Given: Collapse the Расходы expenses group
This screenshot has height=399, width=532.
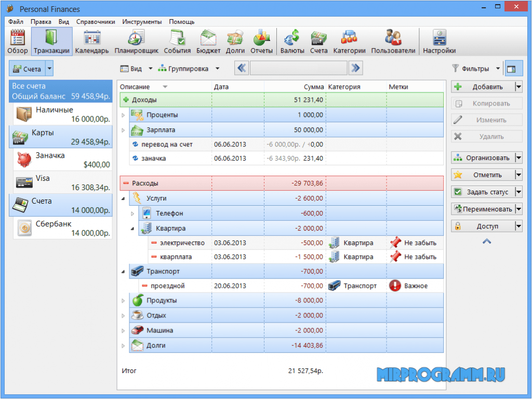Looking at the screenshot, I should coord(126,183).
